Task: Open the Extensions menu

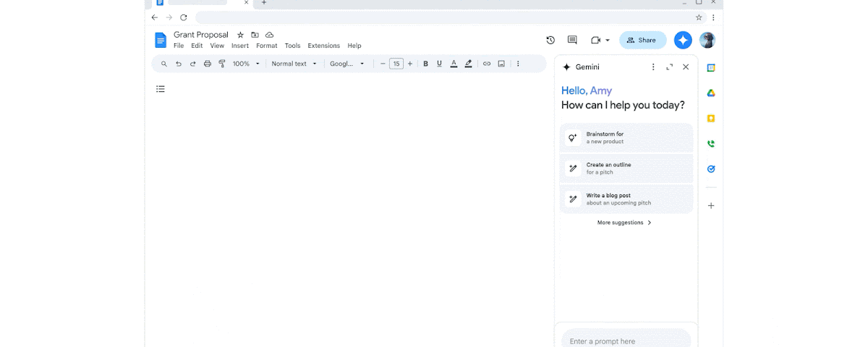Action: point(323,46)
